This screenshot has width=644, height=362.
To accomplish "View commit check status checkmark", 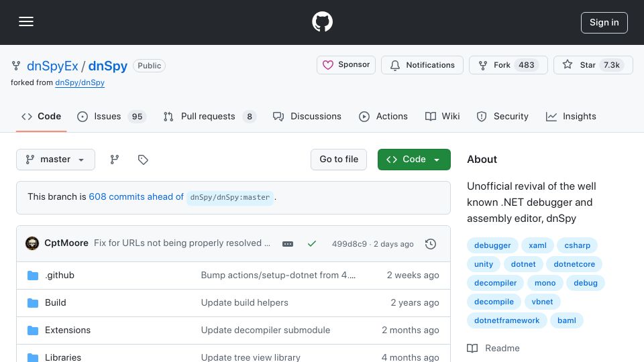I will (312, 244).
